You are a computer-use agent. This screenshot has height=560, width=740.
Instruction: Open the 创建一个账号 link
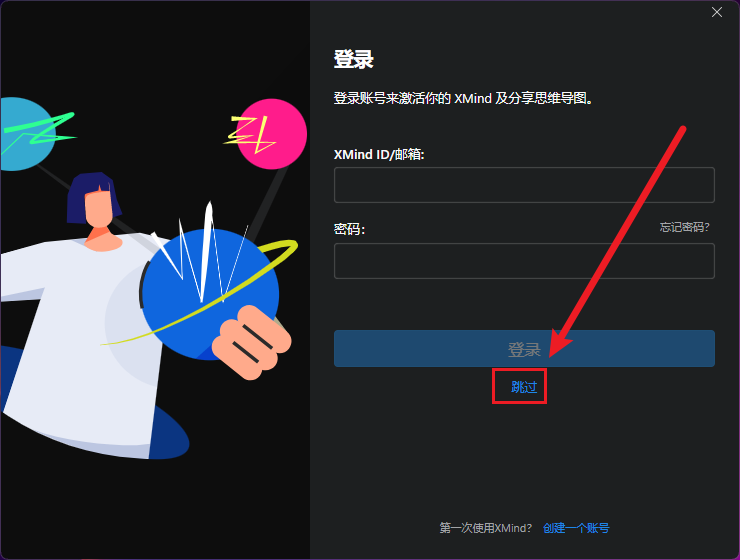pos(576,528)
